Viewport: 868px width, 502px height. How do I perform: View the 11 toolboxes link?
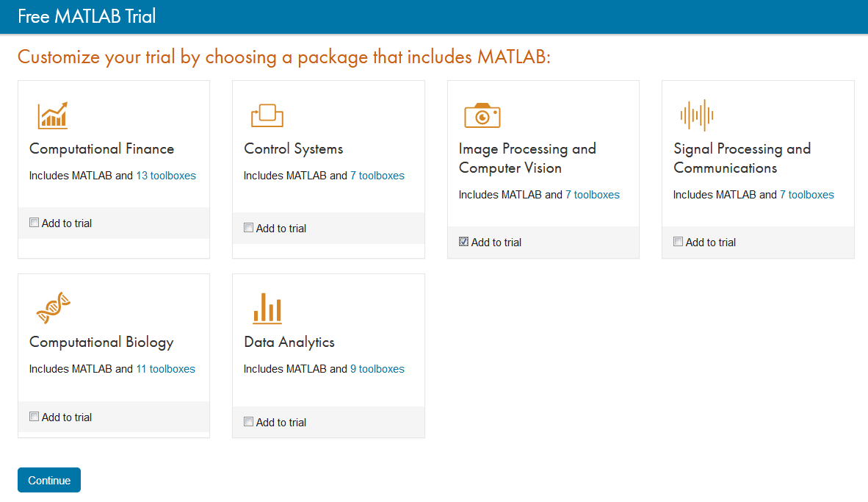click(166, 369)
